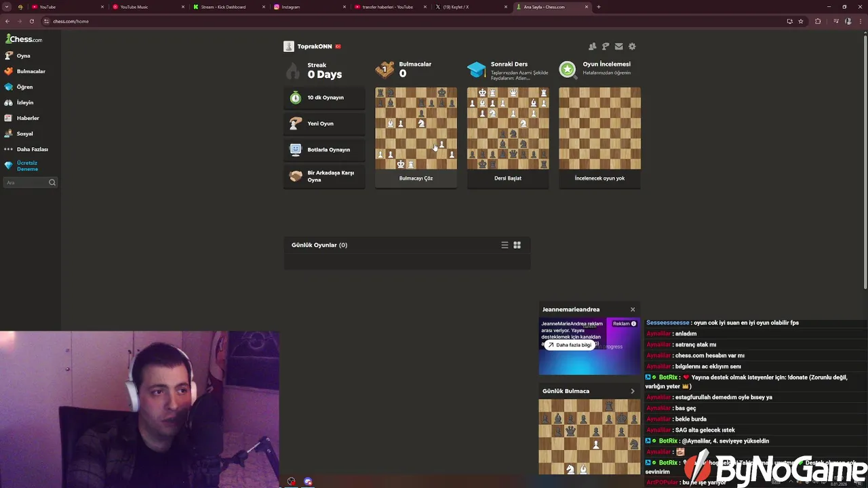
Task: Switch to the YouTube browser tab
Action: pyautogui.click(x=68, y=7)
